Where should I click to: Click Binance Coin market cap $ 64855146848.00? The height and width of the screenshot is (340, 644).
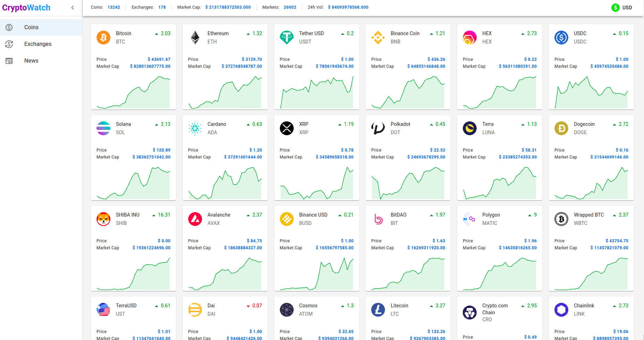click(426, 66)
